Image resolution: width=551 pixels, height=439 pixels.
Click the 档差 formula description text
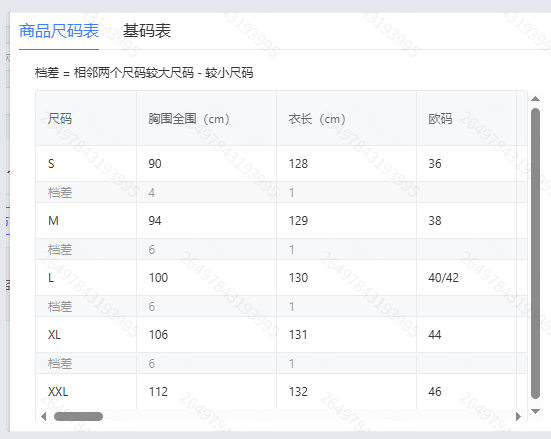point(144,73)
